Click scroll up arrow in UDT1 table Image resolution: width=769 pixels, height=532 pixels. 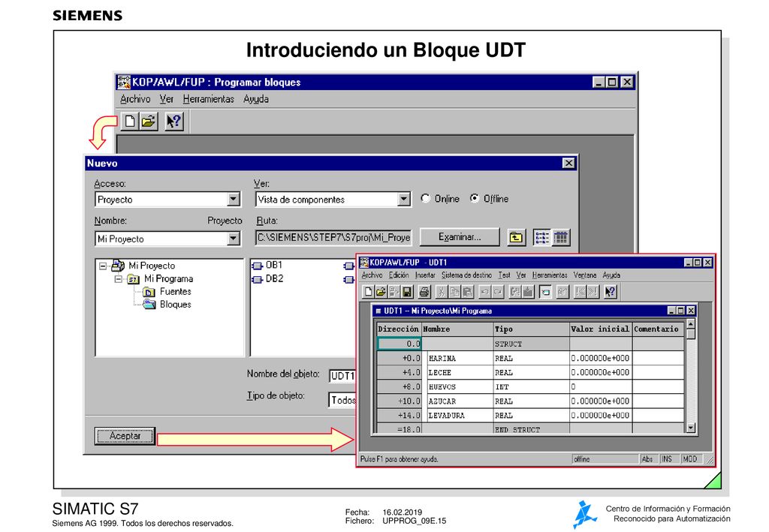pos(691,324)
